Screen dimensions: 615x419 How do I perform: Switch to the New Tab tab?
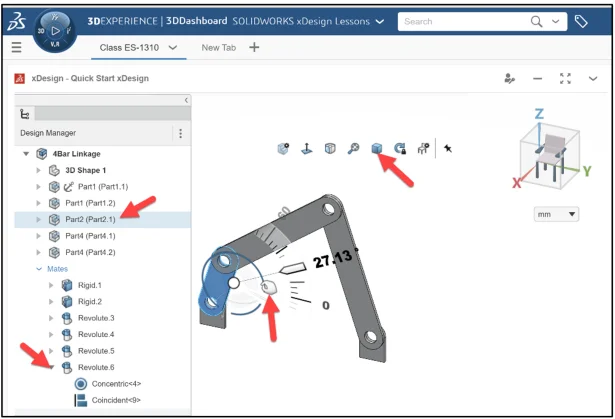[x=219, y=48]
